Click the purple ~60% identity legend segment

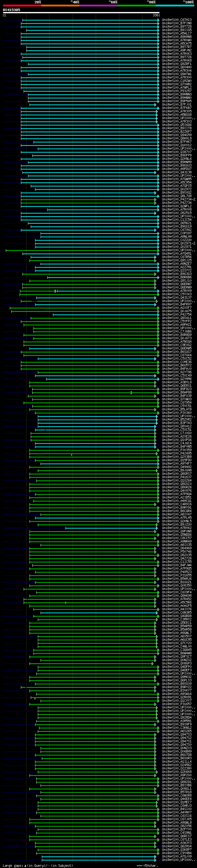tap(98, 6)
